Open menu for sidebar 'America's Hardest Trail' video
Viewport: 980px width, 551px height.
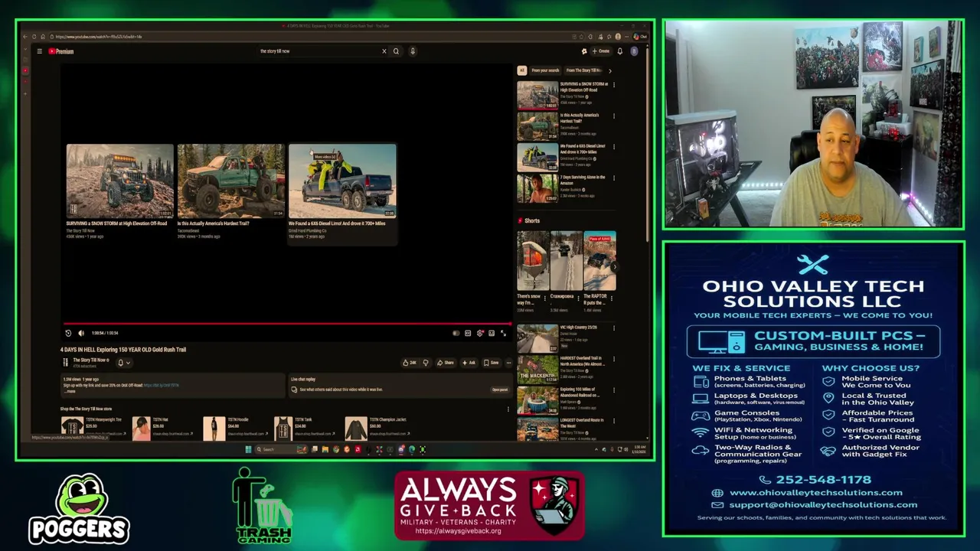click(614, 116)
